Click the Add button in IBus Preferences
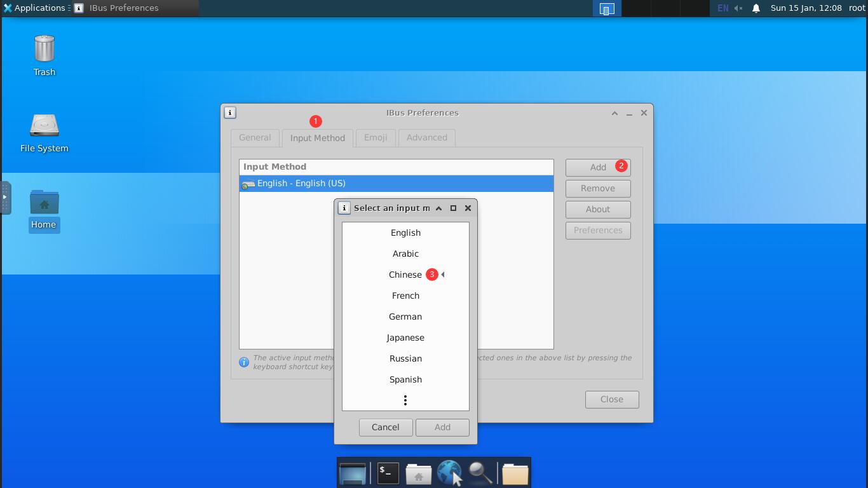 click(x=598, y=167)
